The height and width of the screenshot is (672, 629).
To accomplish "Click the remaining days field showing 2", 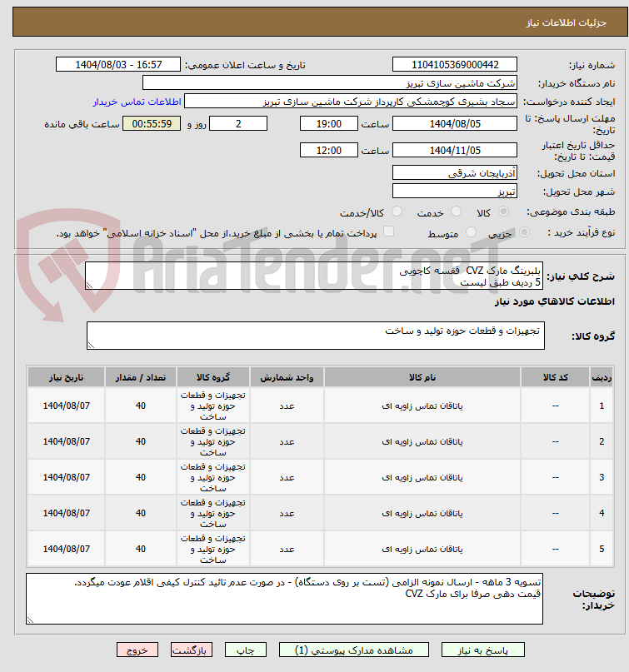I will 238,124.
